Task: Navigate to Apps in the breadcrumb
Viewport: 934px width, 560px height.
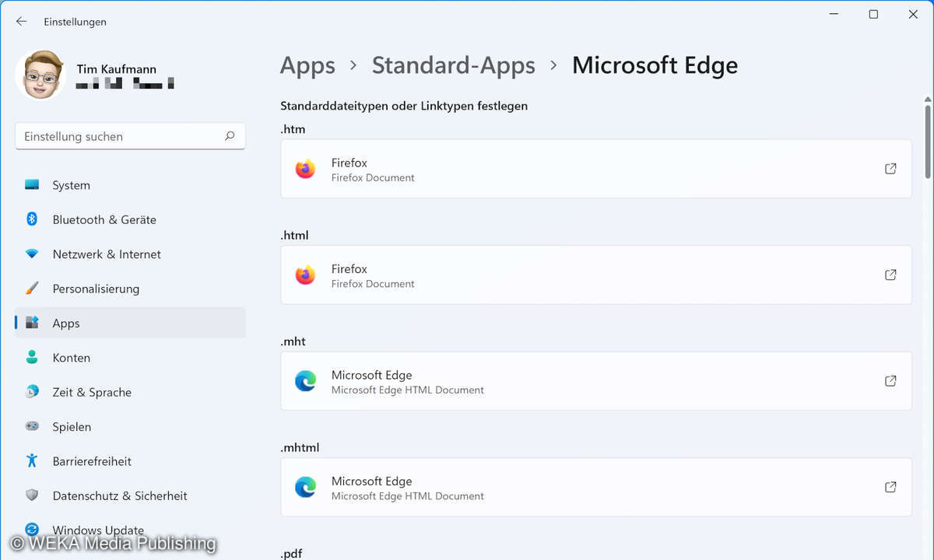Action: [307, 66]
